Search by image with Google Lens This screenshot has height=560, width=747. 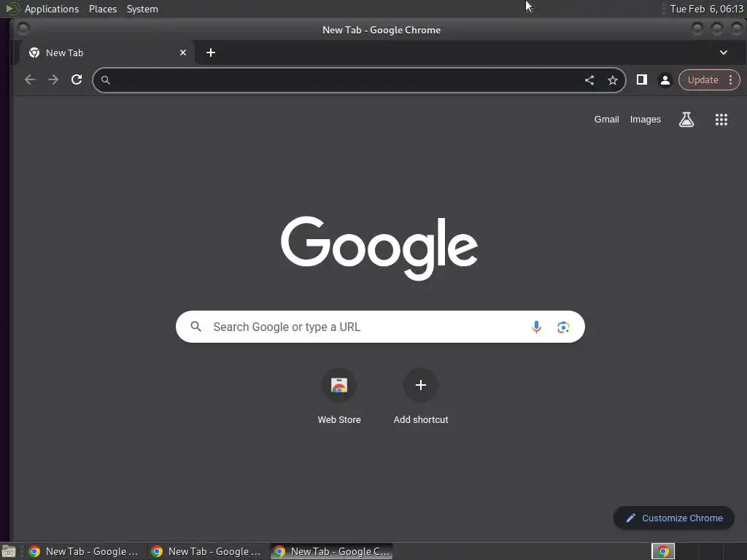click(563, 327)
